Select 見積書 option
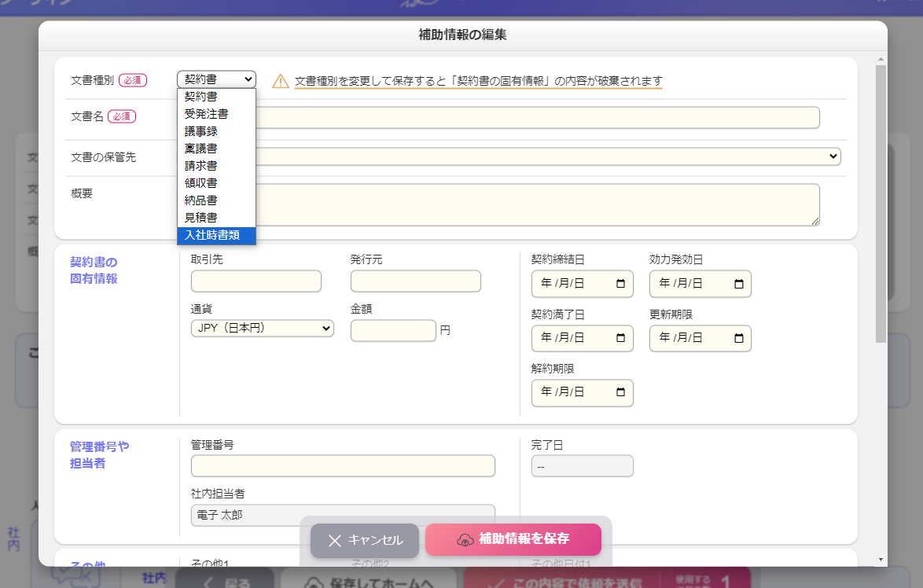 216,218
